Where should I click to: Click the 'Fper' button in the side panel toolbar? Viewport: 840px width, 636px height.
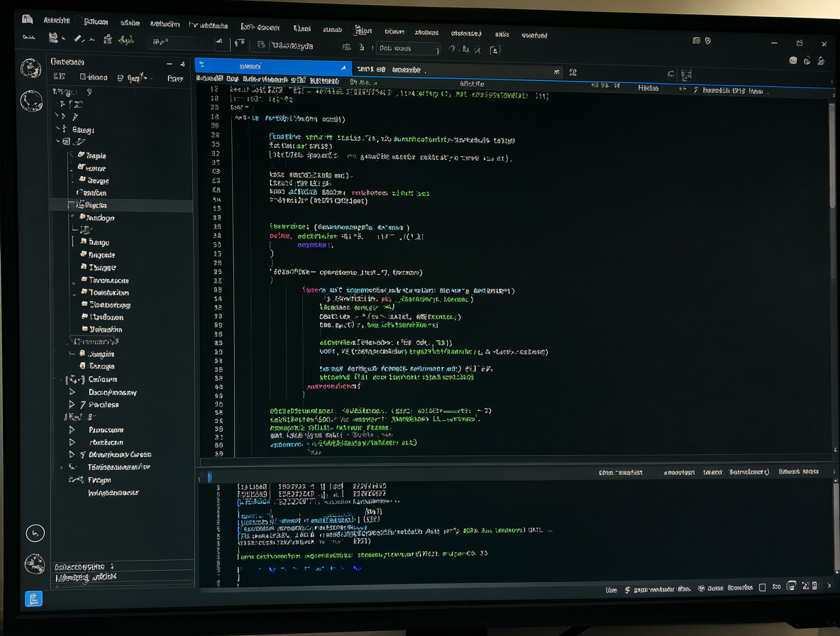[x=175, y=79]
